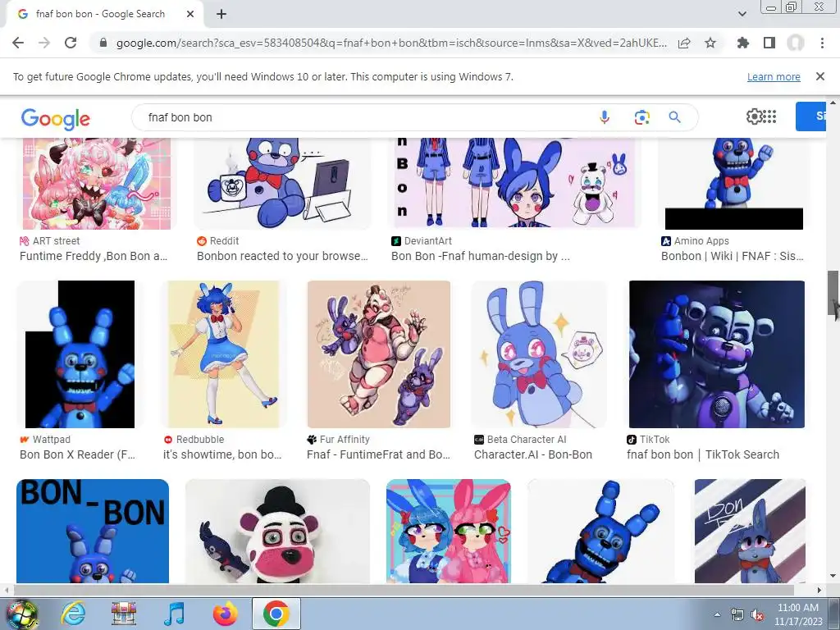Open the Google apps grid

tap(769, 116)
